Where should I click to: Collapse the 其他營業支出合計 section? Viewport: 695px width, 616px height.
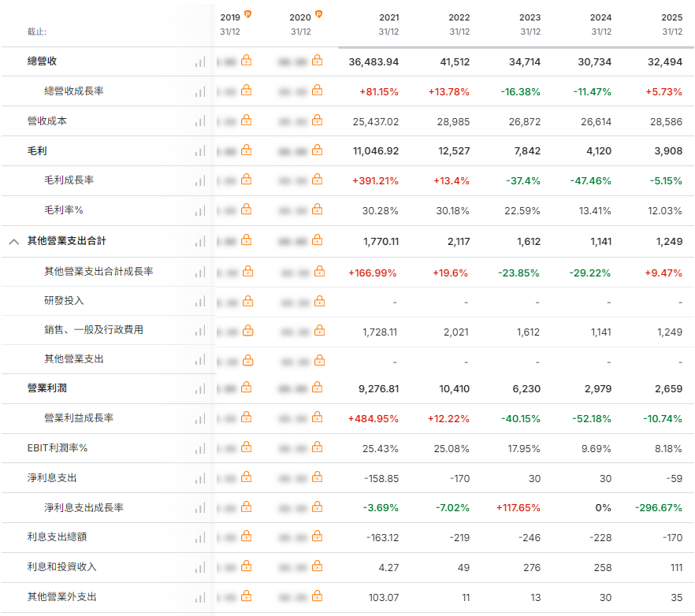13,241
